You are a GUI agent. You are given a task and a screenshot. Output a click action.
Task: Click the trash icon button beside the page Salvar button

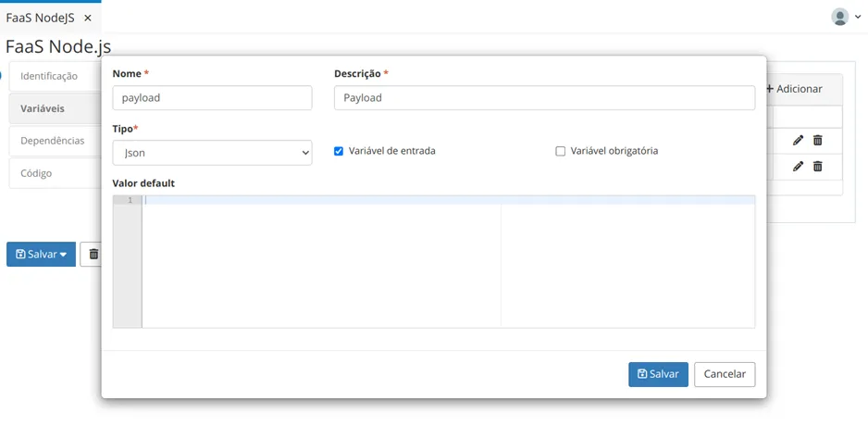coord(92,254)
